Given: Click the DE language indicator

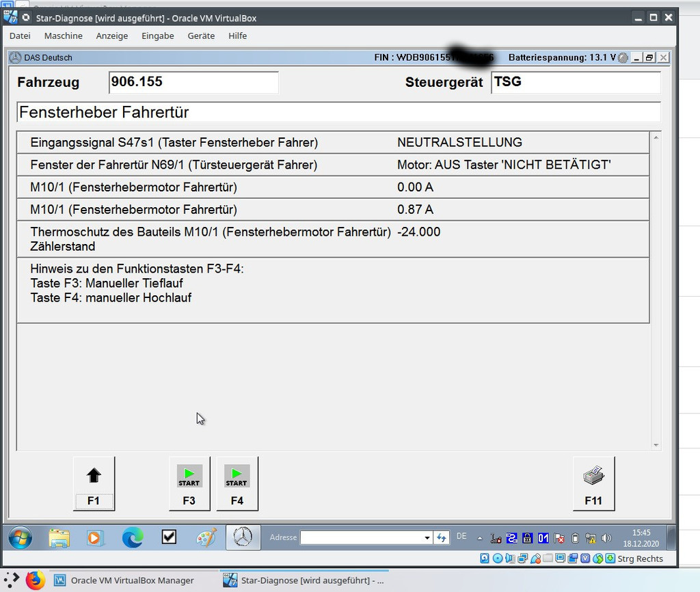Looking at the screenshot, I should tap(461, 536).
